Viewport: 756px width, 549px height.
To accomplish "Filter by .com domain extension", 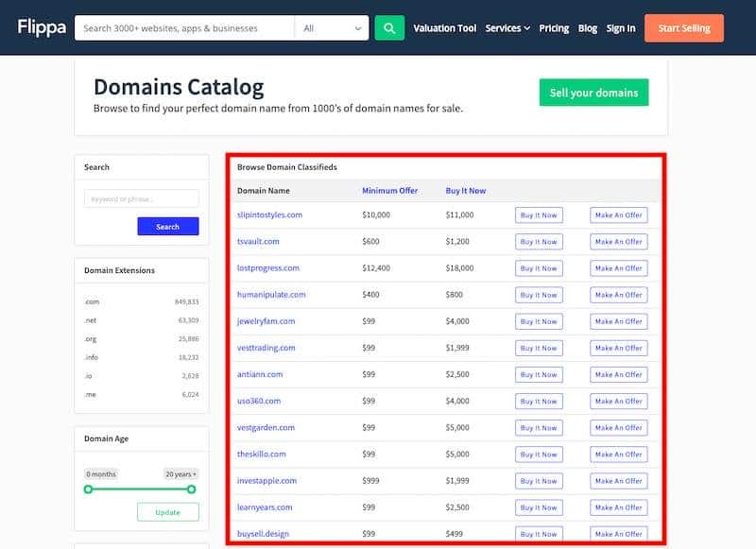I will click(x=92, y=301).
